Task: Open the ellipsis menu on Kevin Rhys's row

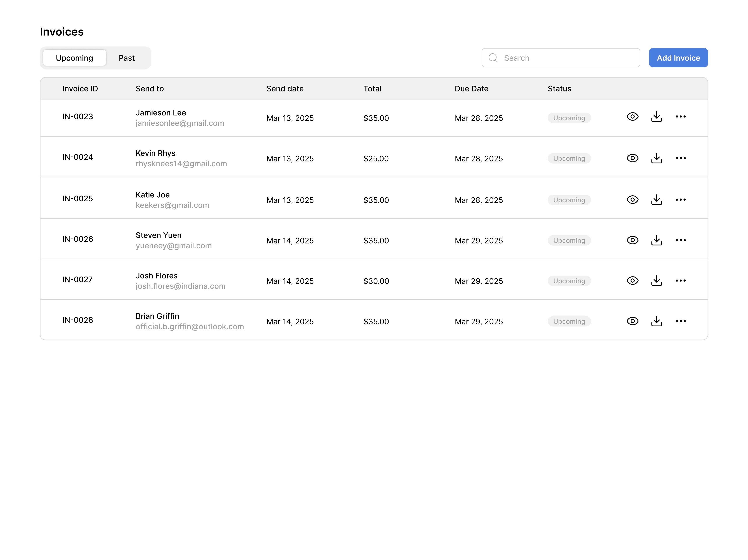Action: point(681,158)
